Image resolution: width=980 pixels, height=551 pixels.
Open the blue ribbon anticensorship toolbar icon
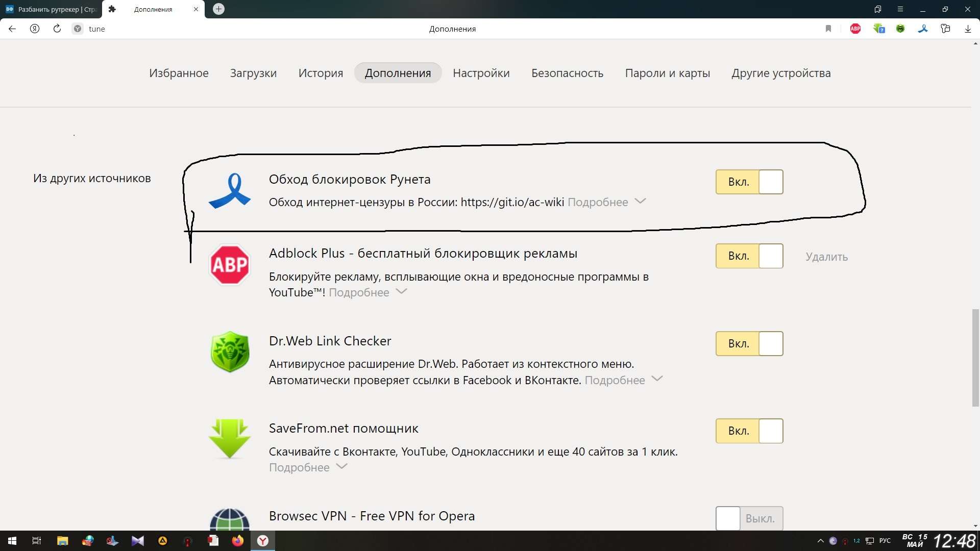pyautogui.click(x=923, y=29)
